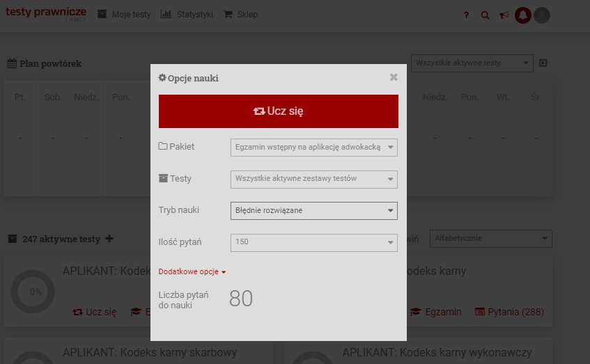Click the search magnifier icon
590x364 pixels.
coord(485,15)
